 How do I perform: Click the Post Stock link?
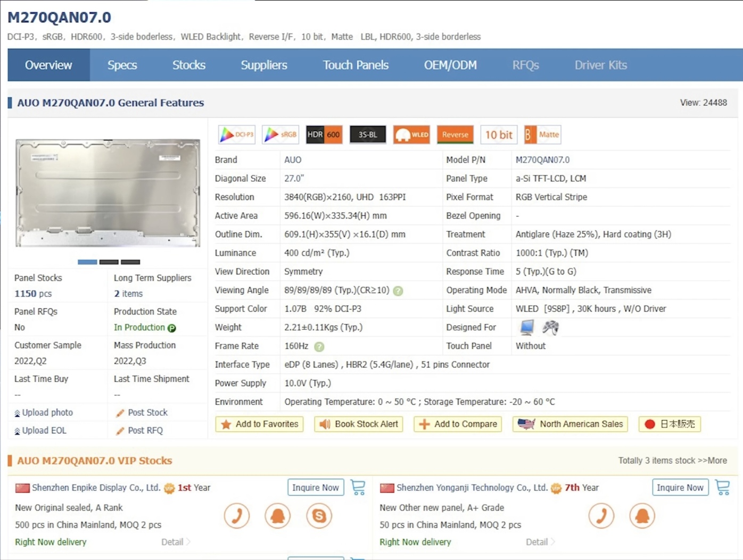click(142, 413)
